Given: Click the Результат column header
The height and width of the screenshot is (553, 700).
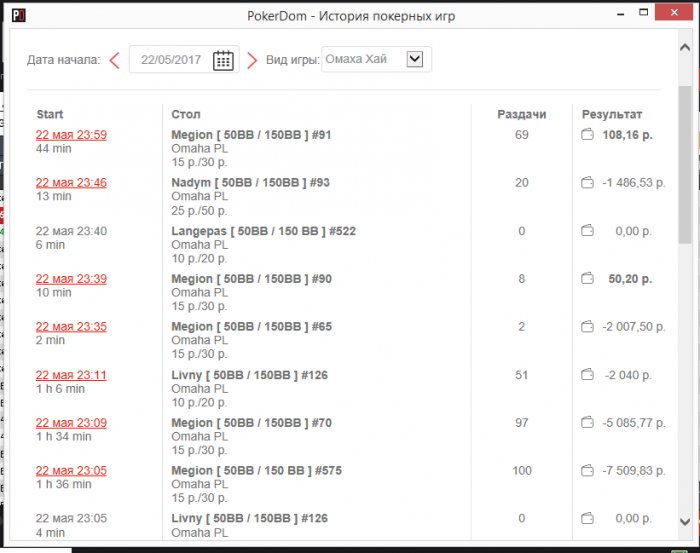Looking at the screenshot, I should (x=612, y=114).
